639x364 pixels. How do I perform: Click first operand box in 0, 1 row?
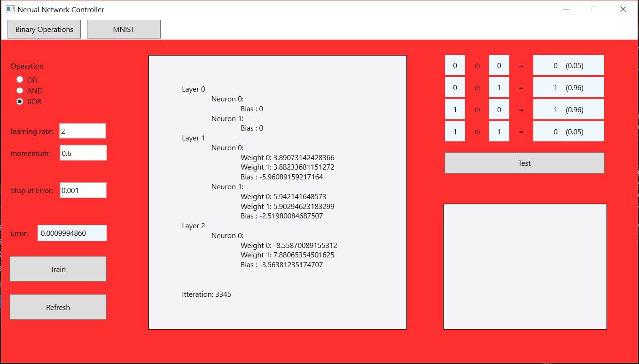coord(455,87)
